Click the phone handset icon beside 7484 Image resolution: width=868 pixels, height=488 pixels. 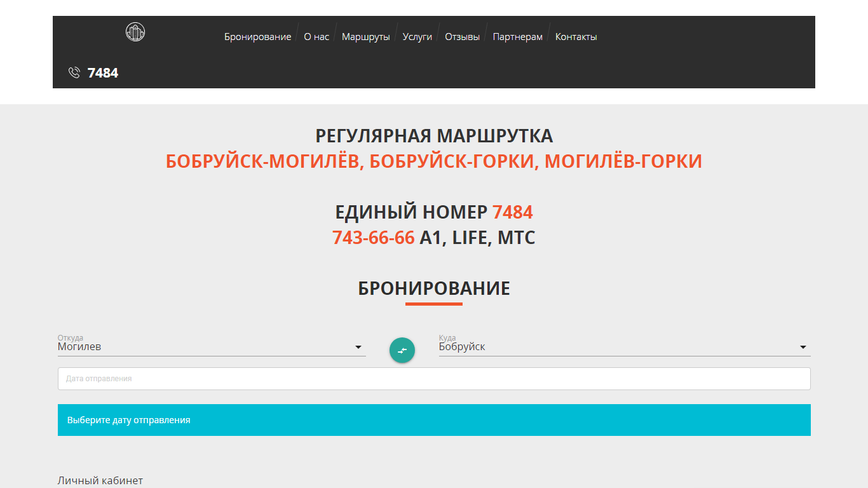(x=74, y=73)
